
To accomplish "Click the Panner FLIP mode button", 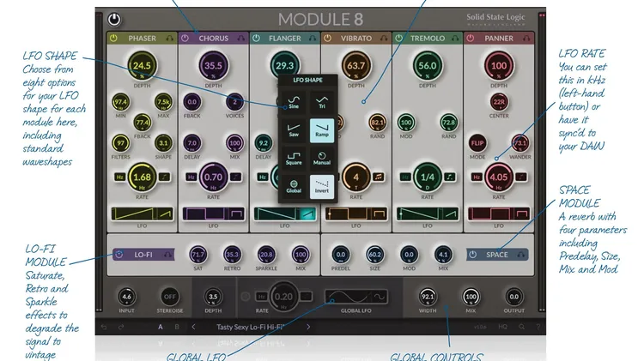I will (x=477, y=143).
